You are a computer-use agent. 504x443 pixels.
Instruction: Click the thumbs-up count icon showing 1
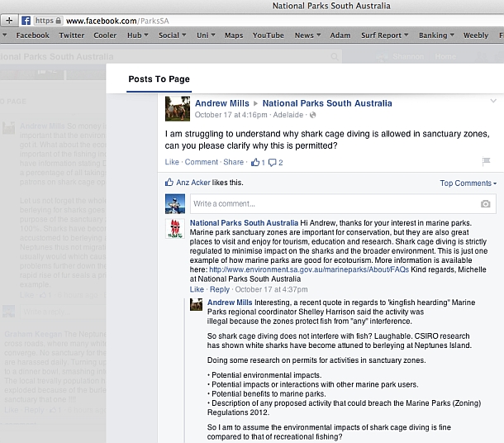[258, 162]
